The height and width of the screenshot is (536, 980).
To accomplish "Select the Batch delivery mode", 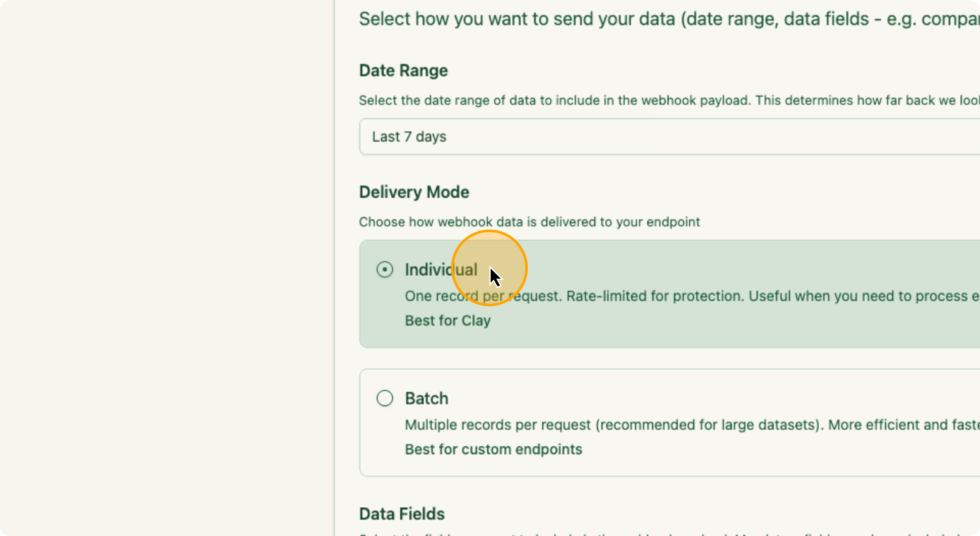I will pyautogui.click(x=384, y=398).
